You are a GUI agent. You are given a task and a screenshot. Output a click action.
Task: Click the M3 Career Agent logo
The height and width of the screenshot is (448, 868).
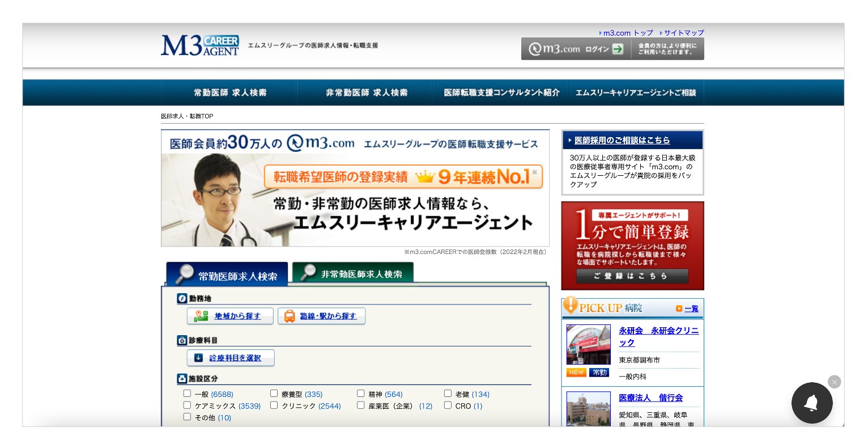coord(200,45)
